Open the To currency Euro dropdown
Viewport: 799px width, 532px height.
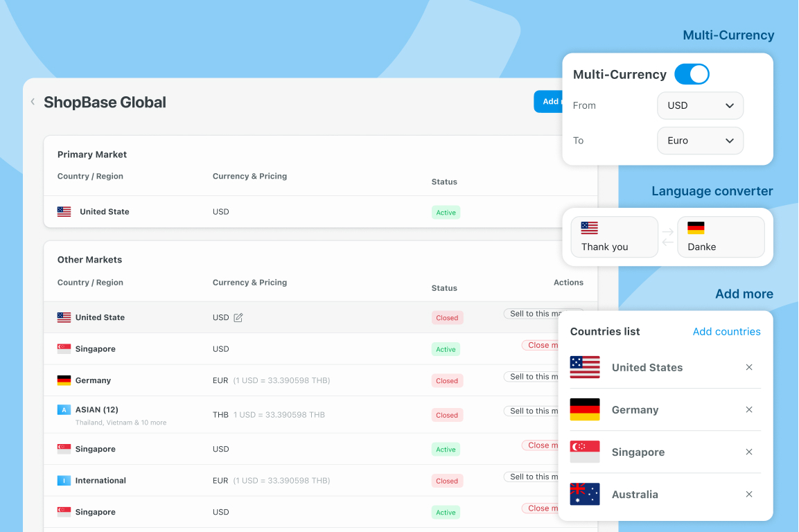point(700,141)
